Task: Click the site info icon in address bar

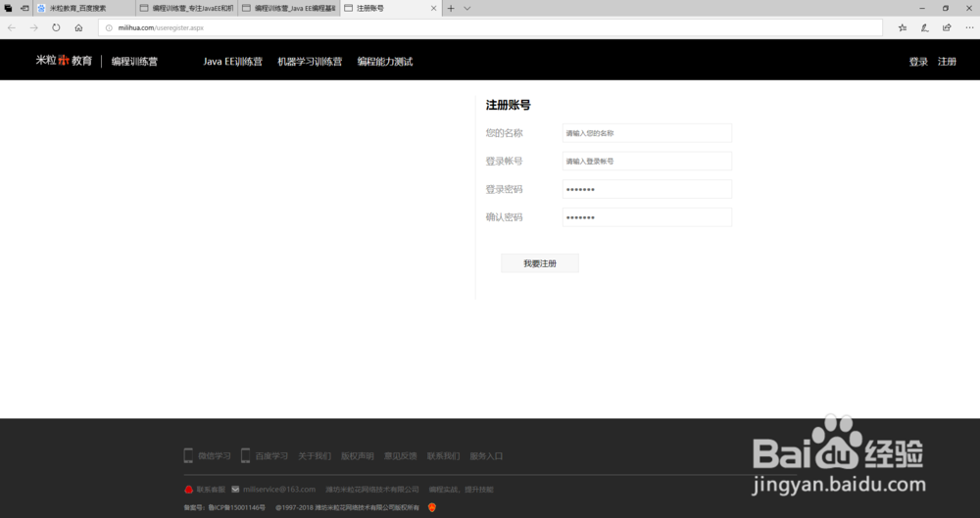Action: tap(109, 27)
